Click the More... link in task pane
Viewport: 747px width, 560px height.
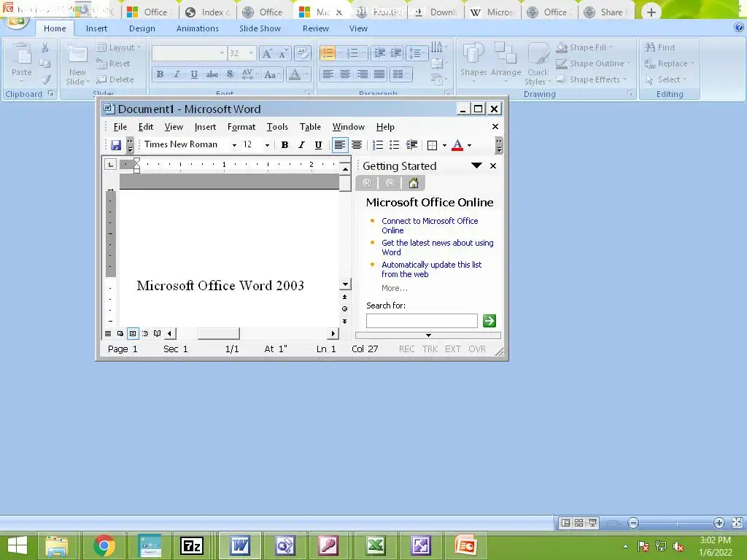click(395, 288)
